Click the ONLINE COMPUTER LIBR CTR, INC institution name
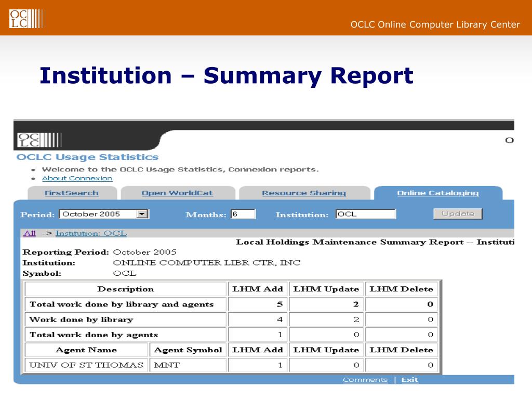The width and height of the screenshot is (532, 399). pos(207,262)
